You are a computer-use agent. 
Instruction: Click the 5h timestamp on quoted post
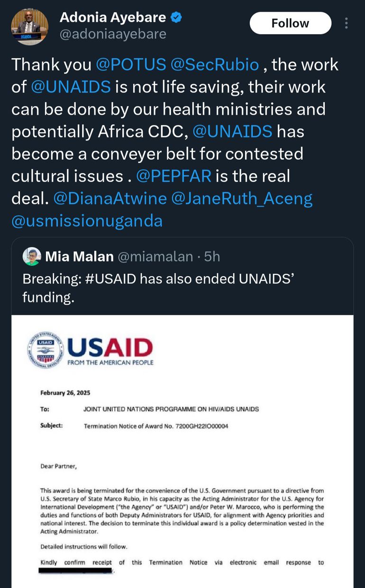[x=212, y=257]
